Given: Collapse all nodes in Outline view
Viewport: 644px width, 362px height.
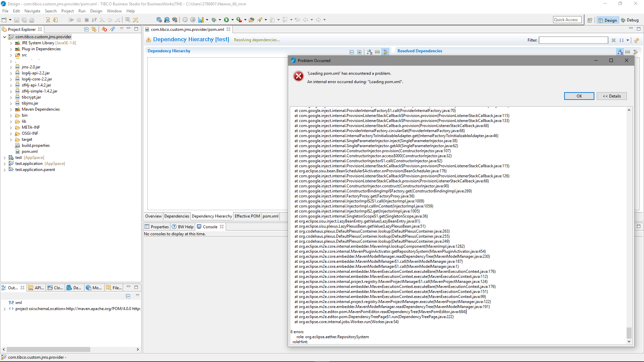Looking at the screenshot, I should pyautogui.click(x=128, y=296).
